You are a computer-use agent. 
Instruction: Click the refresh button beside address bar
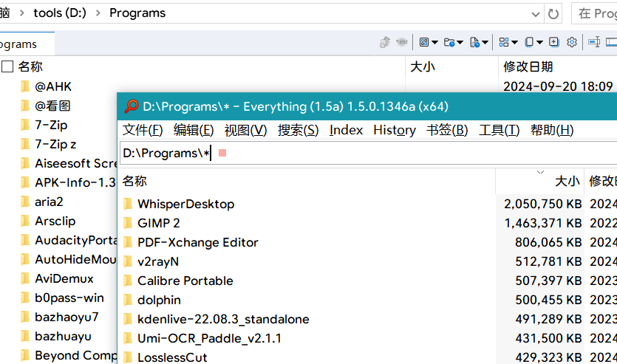[x=553, y=13]
